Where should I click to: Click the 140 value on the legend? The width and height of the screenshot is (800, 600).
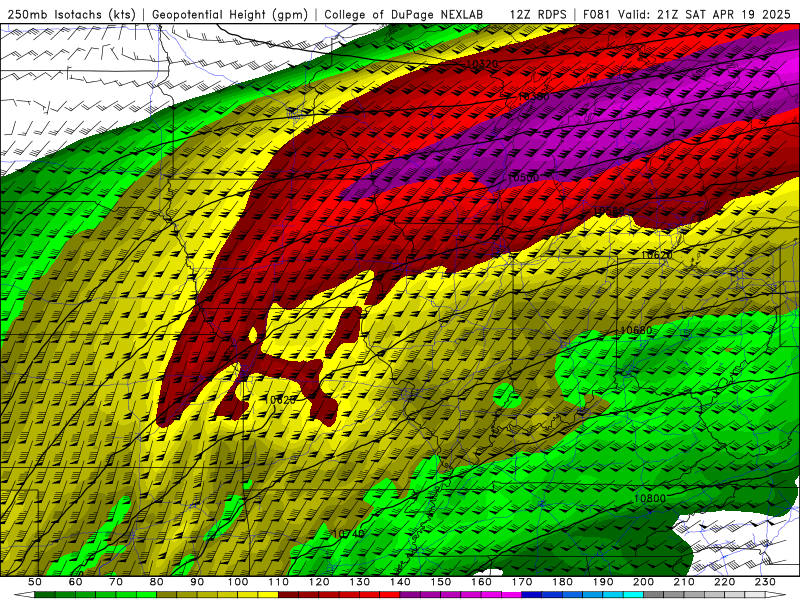(x=400, y=582)
